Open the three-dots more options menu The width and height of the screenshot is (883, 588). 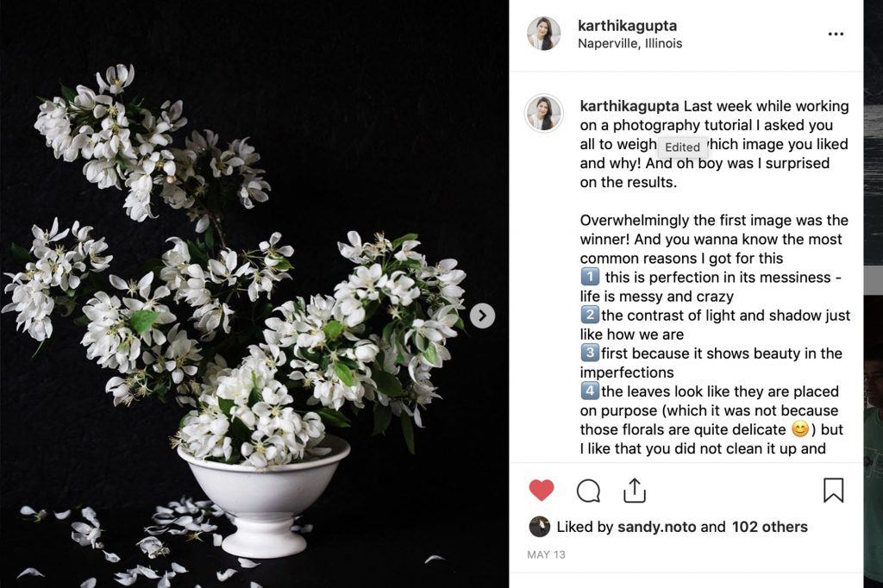click(836, 34)
